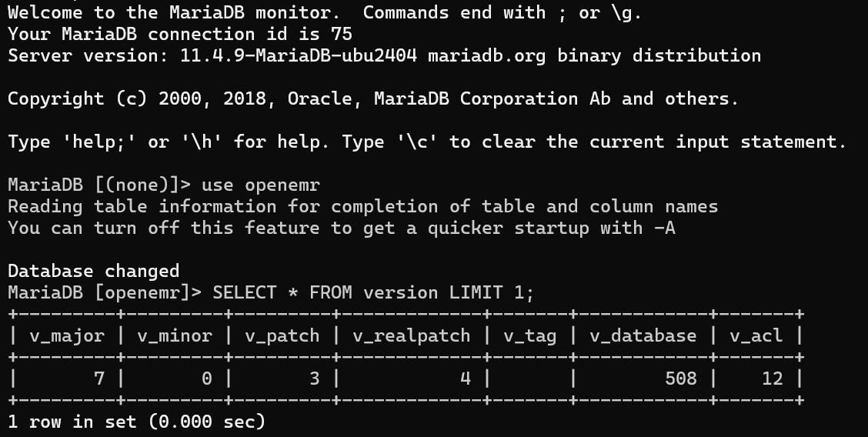The height and width of the screenshot is (437, 868).
Task: Click the v_patch column header
Action: pos(282,335)
